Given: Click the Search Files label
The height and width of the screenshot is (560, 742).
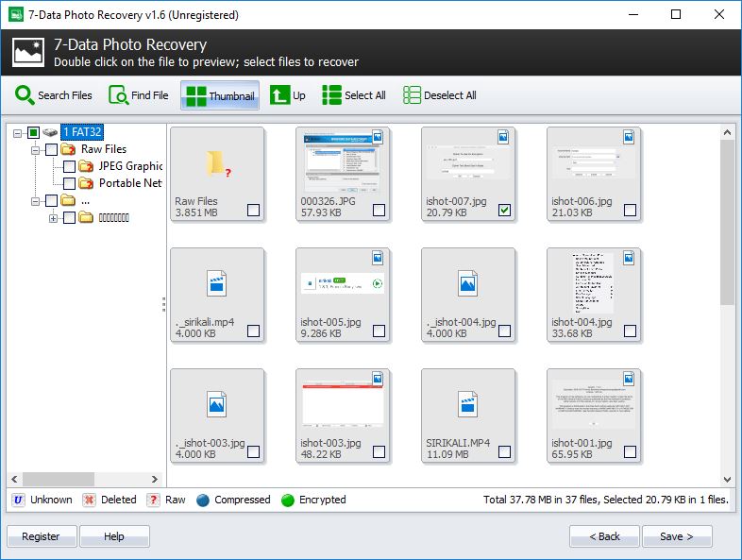Looking at the screenshot, I should click(x=65, y=95).
